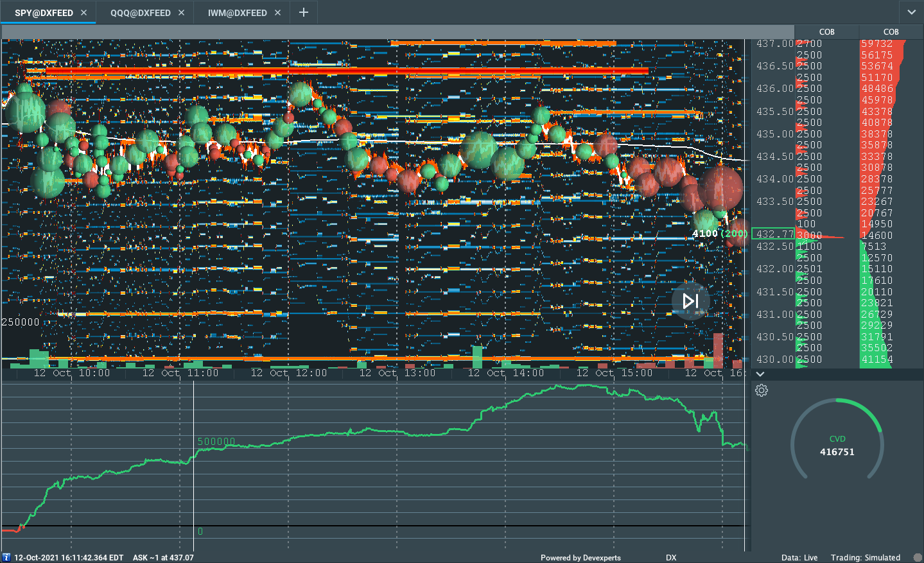Open the Powered by Devexperts link
This screenshot has height=563, width=924.
click(x=580, y=558)
